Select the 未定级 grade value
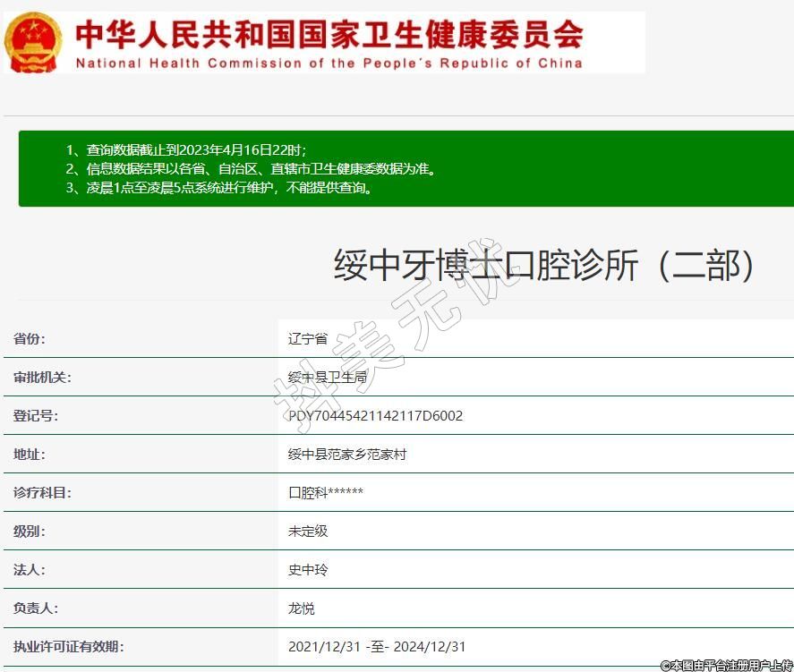This screenshot has height=672, width=794. (308, 532)
